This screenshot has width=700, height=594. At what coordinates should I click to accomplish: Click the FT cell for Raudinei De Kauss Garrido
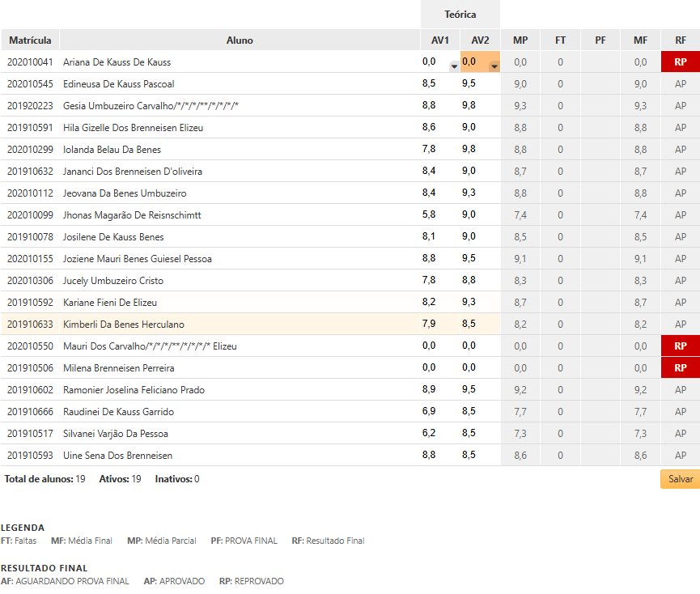tap(560, 412)
